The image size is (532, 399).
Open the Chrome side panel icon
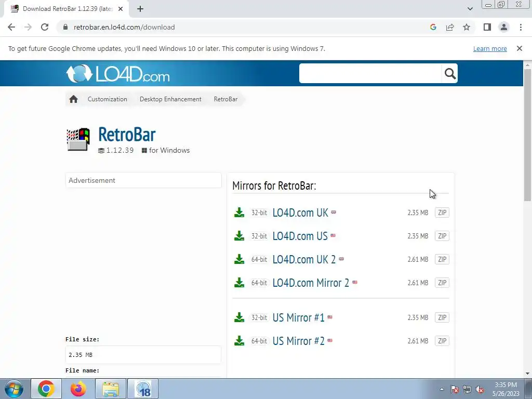pos(487,27)
